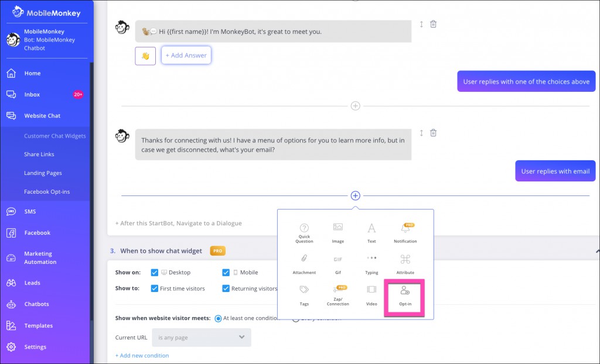Click reorder arrows on email question
This screenshot has width=600, height=364.
[421, 133]
